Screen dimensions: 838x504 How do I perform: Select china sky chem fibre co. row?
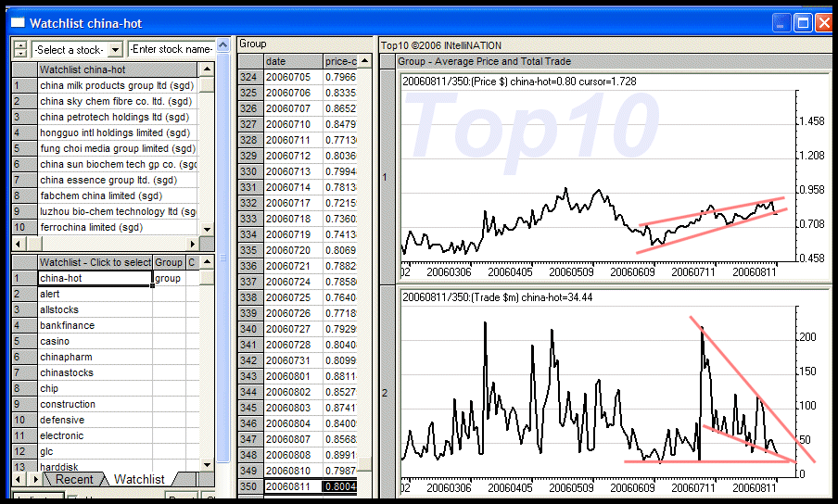point(117,101)
